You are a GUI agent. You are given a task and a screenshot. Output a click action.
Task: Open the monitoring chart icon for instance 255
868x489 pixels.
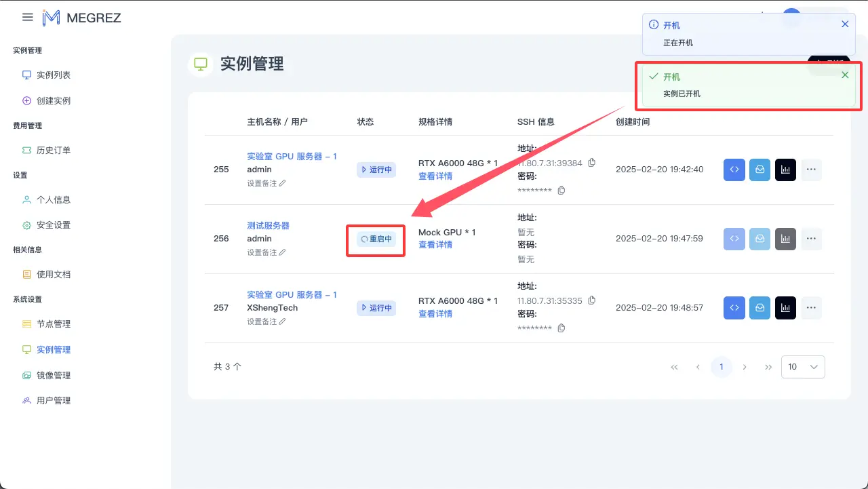click(x=785, y=170)
